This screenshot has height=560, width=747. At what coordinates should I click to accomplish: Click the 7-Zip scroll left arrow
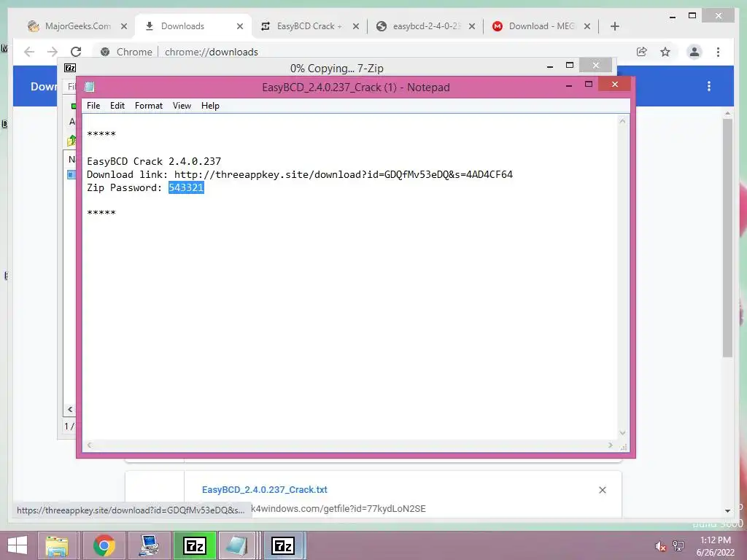coord(70,409)
